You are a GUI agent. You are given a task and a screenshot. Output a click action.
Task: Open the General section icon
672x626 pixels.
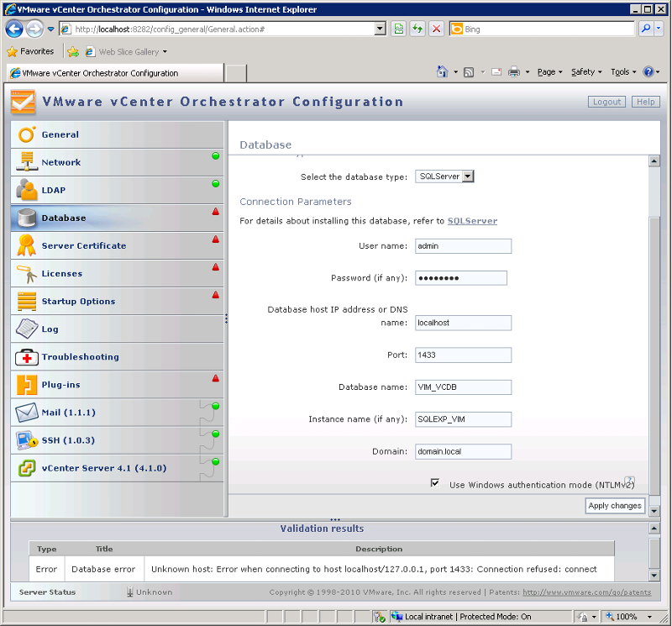tap(27, 134)
